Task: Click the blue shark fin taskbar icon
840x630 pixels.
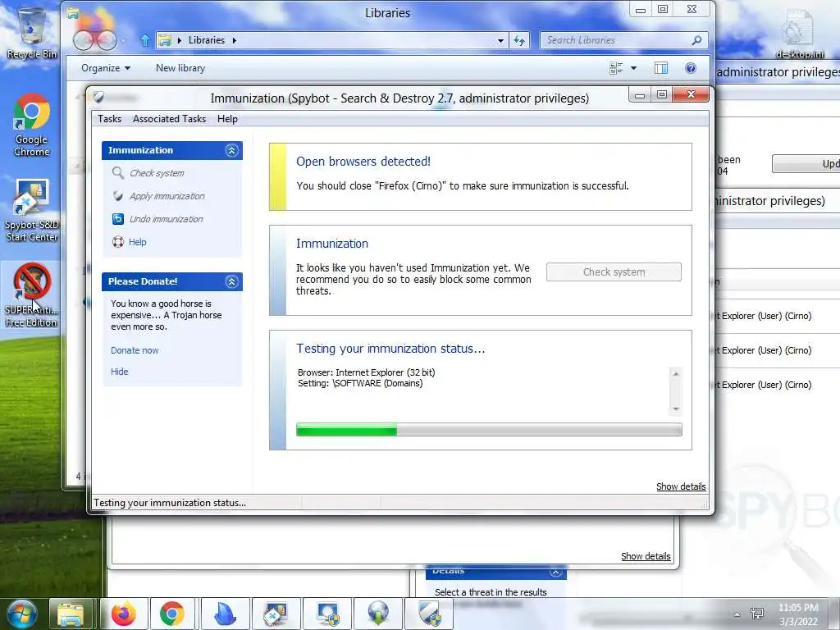Action: click(x=225, y=614)
